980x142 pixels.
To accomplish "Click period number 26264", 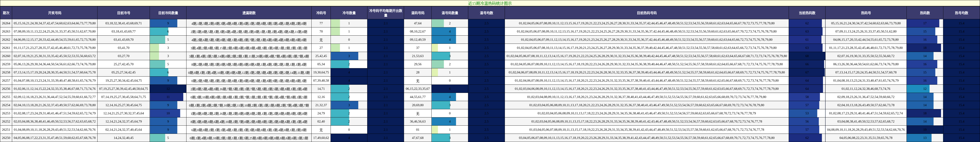I will (x=6, y=23).
